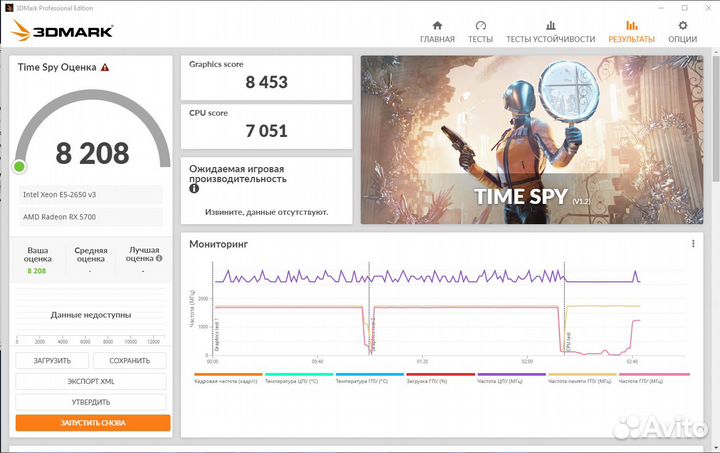
Task: Click the Intel Xeon E5-2650 v3 field
Action: point(90,195)
